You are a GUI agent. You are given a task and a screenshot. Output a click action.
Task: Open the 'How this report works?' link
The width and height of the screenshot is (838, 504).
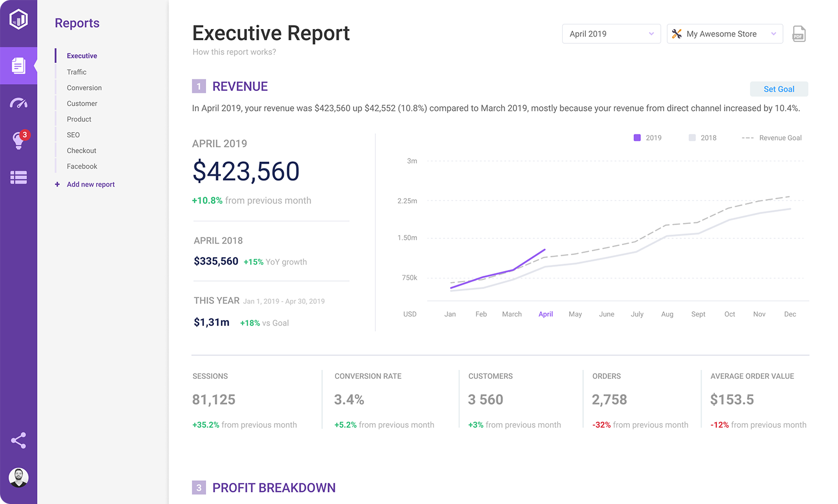click(x=234, y=52)
